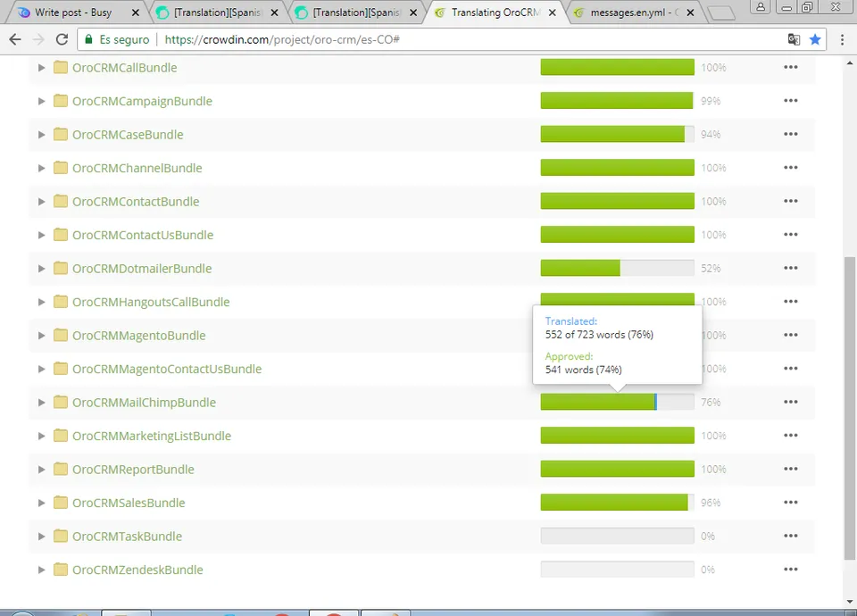Open options menu for OroCRMDotmailerBundle
This screenshot has height=616, width=857.
pyautogui.click(x=790, y=268)
